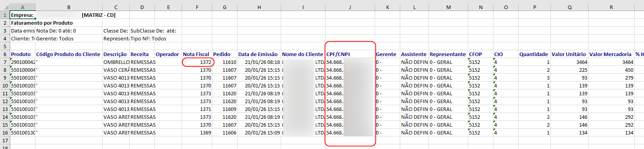
Task: Click the 'CIO' header cell
Action: (506, 54)
